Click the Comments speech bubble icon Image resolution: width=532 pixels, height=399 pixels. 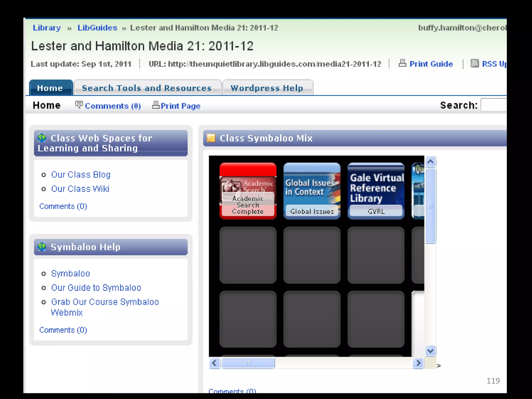coord(79,105)
